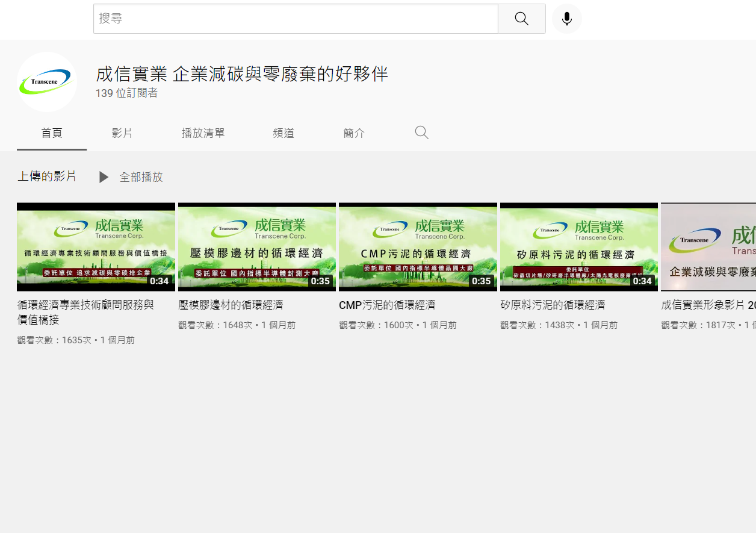Click the 0:35 duration badge on CMP污泥 thumbnail
Image resolution: width=756 pixels, height=533 pixels.
tap(482, 281)
